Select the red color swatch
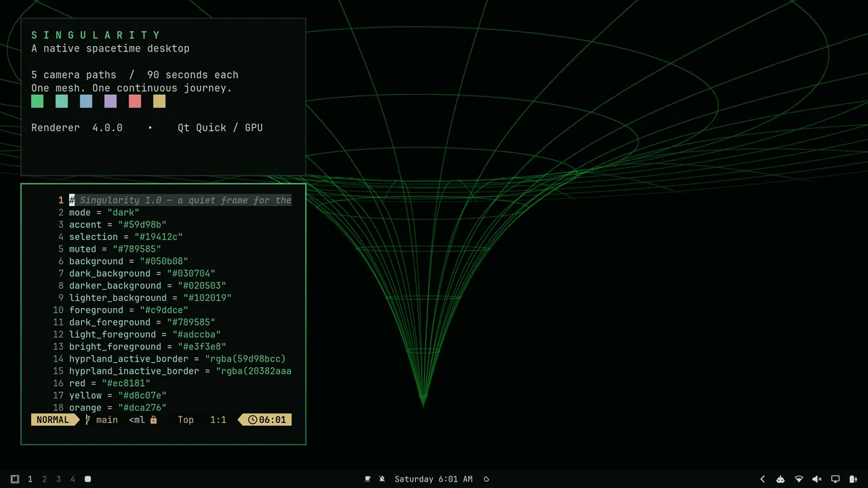 pyautogui.click(x=135, y=101)
